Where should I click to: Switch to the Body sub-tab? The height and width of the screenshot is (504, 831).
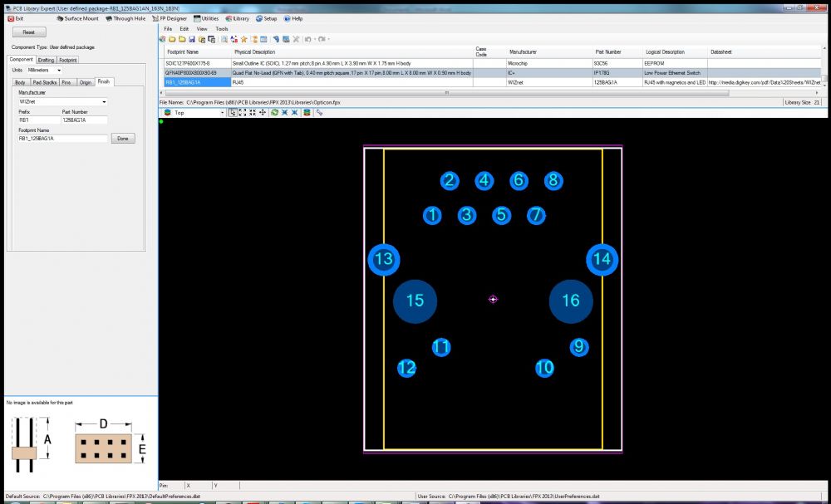click(x=20, y=82)
